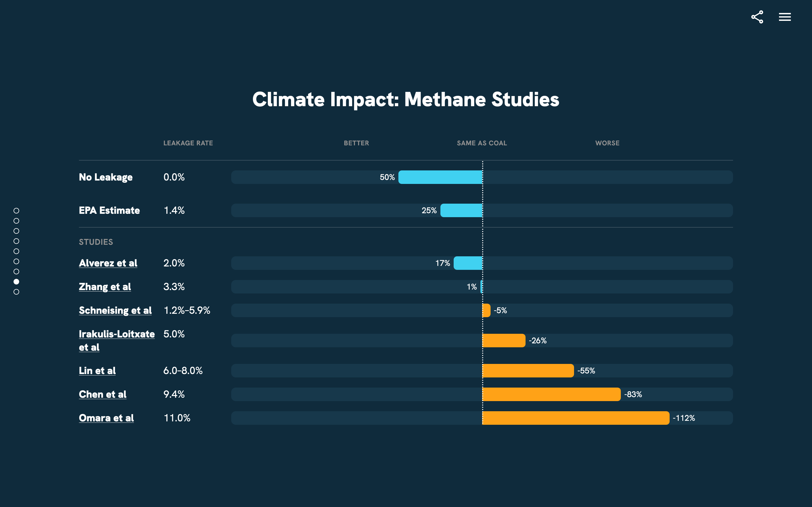Open the Lin et al study link
812x507 pixels.
pos(97,370)
